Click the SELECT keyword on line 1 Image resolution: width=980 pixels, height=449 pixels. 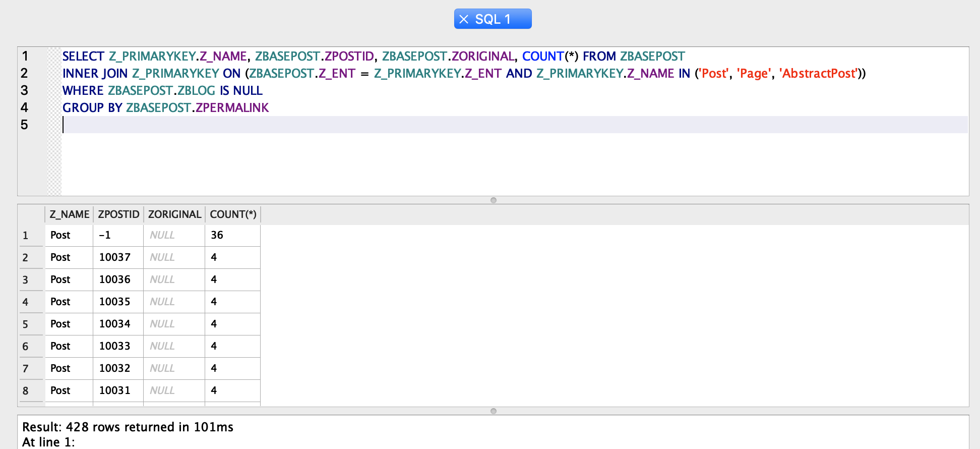[x=83, y=56]
